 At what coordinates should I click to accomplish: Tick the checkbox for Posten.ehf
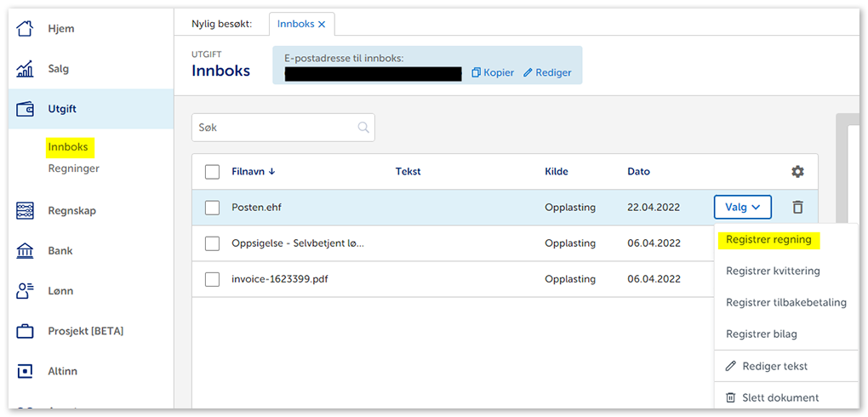pyautogui.click(x=213, y=208)
